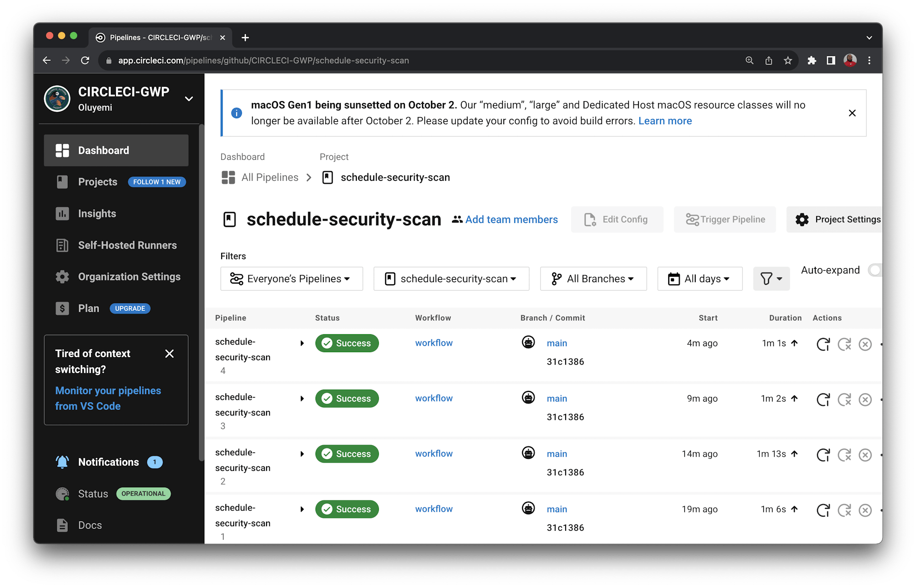Open Everyone's Pipelines filter dropdown

point(291,278)
